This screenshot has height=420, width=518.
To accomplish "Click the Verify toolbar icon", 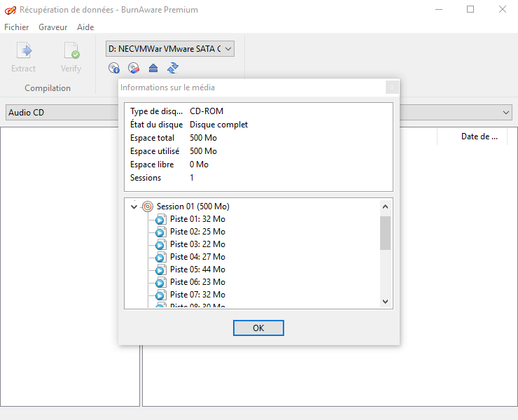I will [71, 51].
